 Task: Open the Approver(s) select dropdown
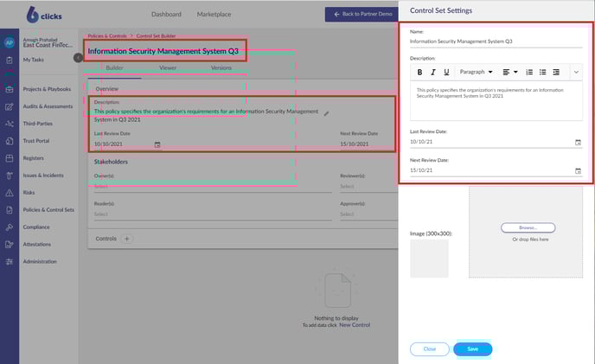(x=368, y=214)
